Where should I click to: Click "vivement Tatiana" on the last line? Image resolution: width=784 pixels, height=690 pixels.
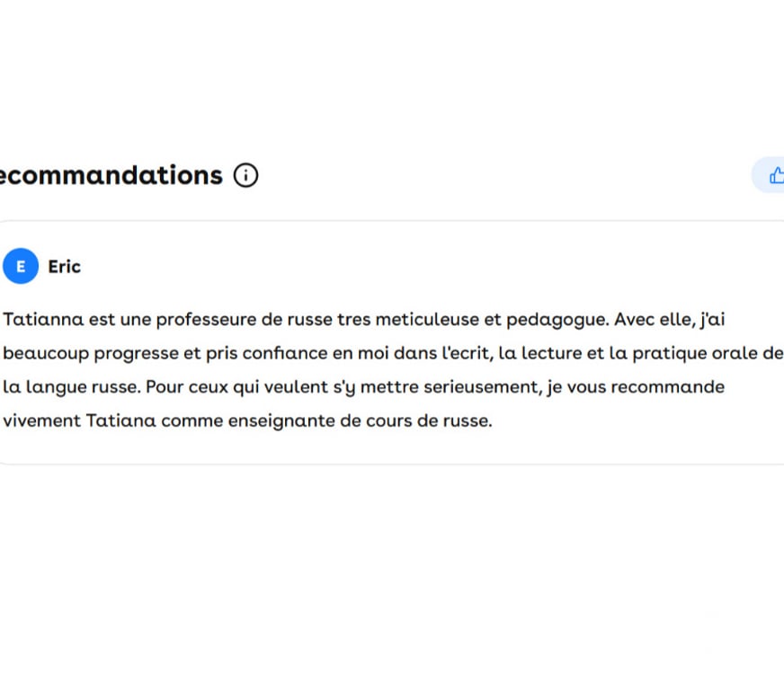click(x=81, y=420)
